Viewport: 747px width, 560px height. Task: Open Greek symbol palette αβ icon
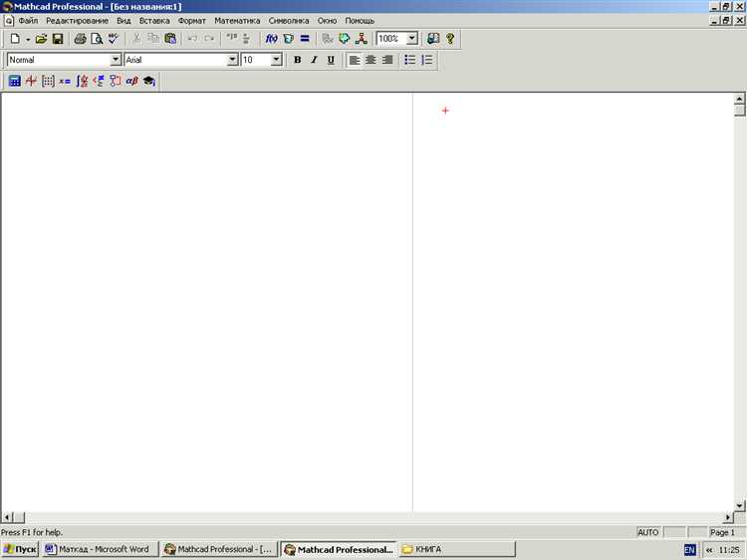[x=131, y=81]
